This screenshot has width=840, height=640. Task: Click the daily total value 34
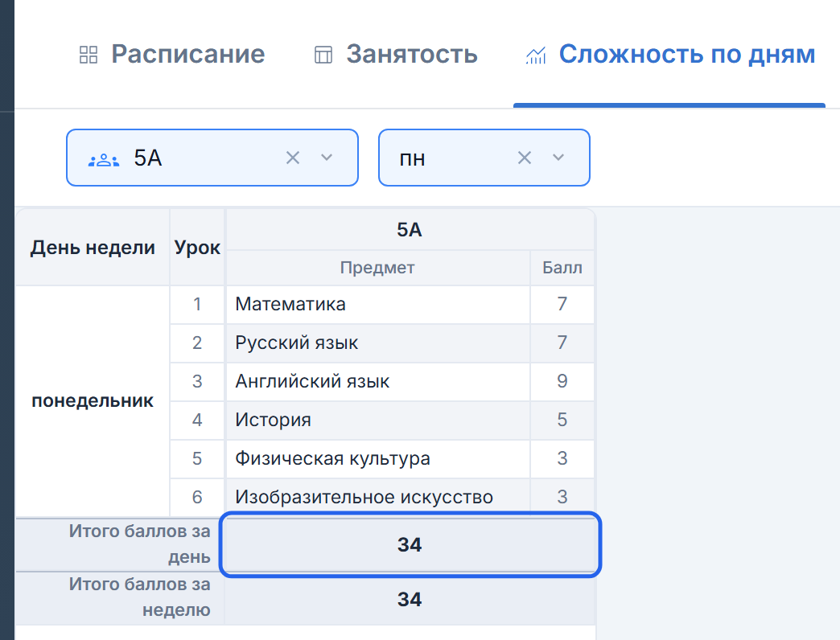(x=410, y=545)
